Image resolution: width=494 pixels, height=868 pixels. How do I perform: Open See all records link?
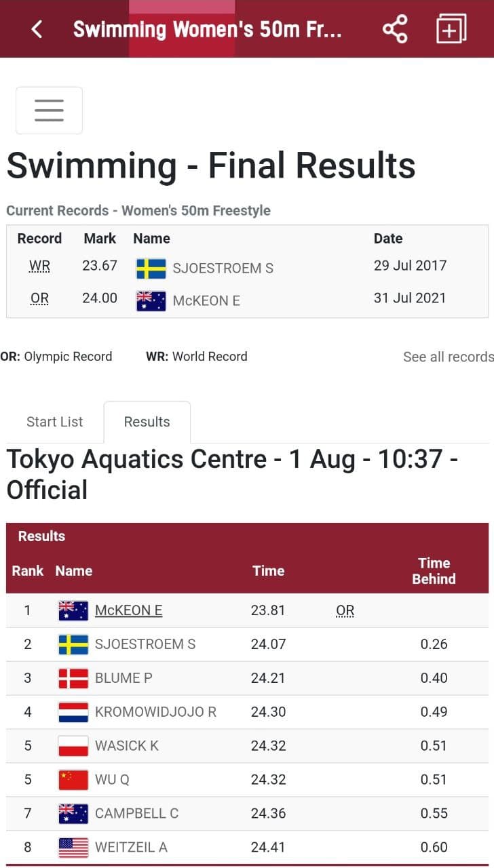tap(448, 357)
